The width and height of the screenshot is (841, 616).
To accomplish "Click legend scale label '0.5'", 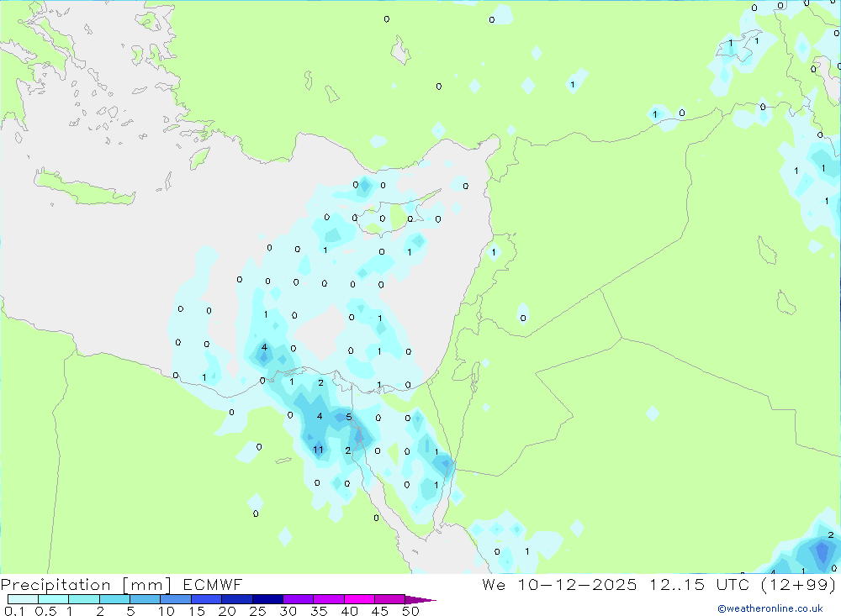I will (45, 611).
